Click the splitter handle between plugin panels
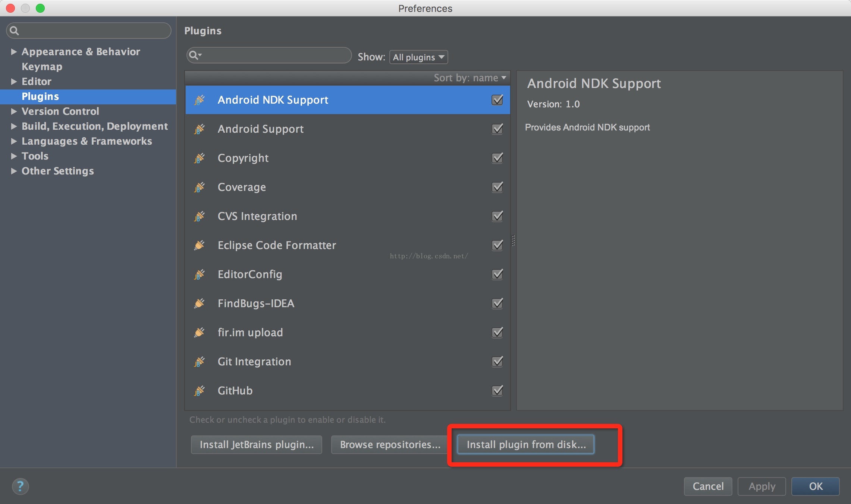The height and width of the screenshot is (504, 851). 513,241
